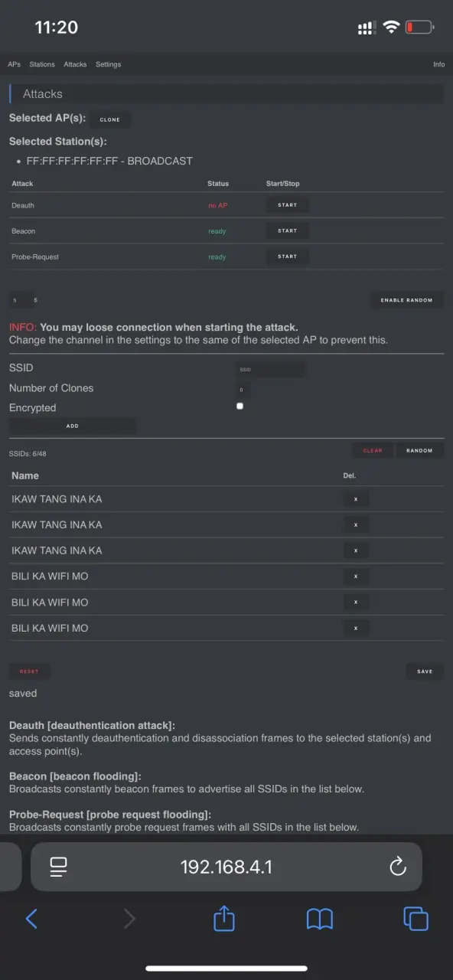
Task: Open Safari bookmarks book icon
Action: click(x=320, y=919)
